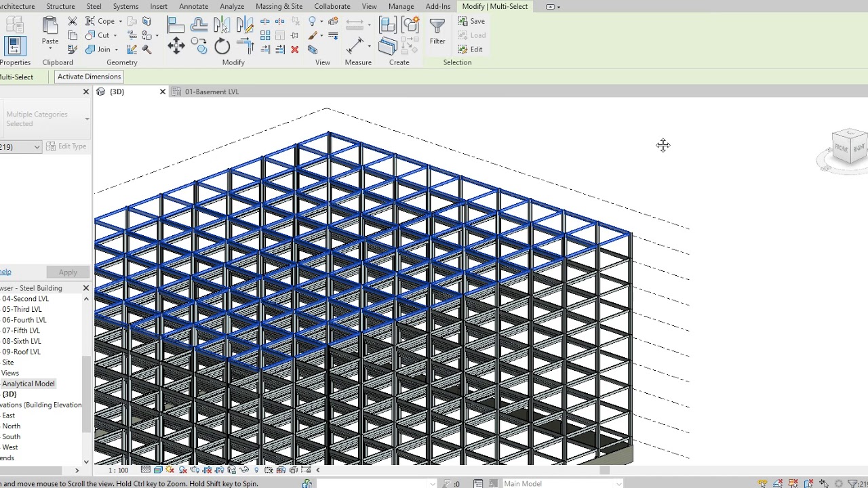Click the Aligned Dimension icon

[355, 45]
